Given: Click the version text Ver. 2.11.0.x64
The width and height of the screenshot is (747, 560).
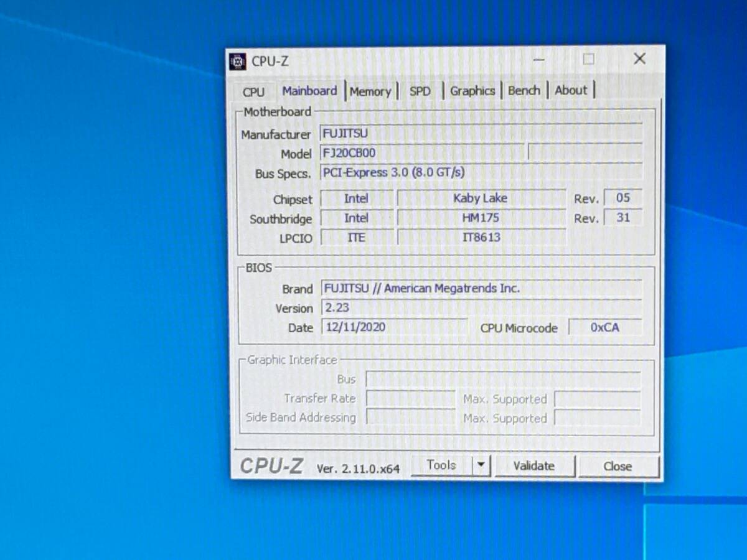Looking at the screenshot, I should 358,469.
